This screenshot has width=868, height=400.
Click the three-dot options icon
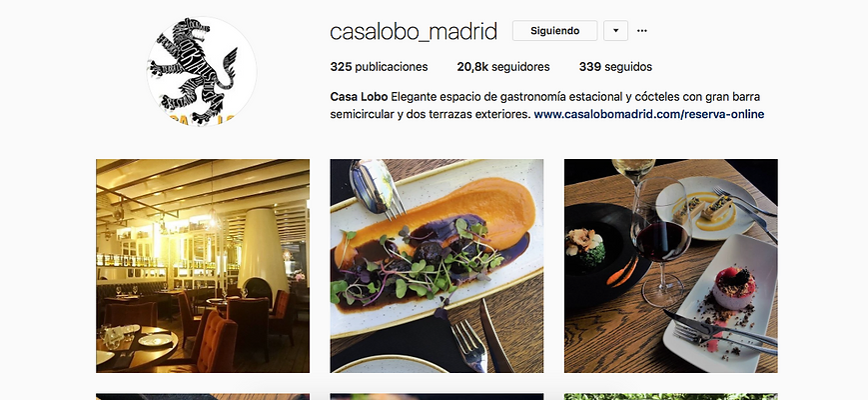(642, 31)
